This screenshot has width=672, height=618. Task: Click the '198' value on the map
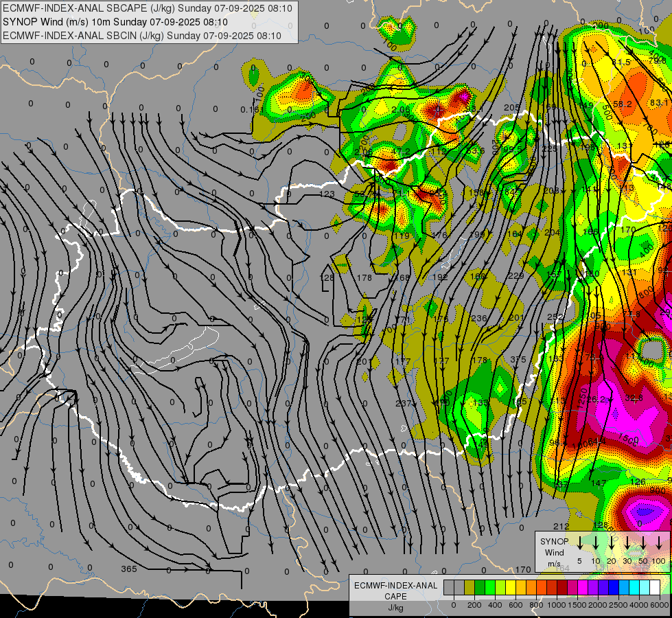click(x=588, y=147)
